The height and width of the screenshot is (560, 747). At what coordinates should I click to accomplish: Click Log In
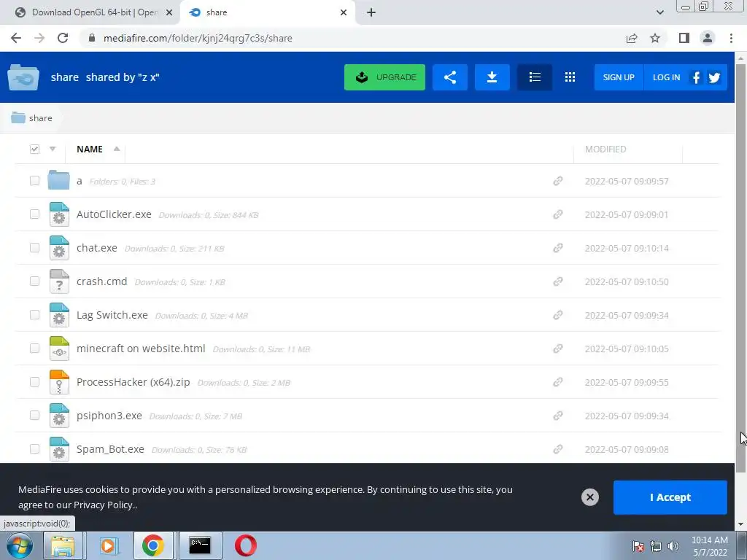pos(666,77)
